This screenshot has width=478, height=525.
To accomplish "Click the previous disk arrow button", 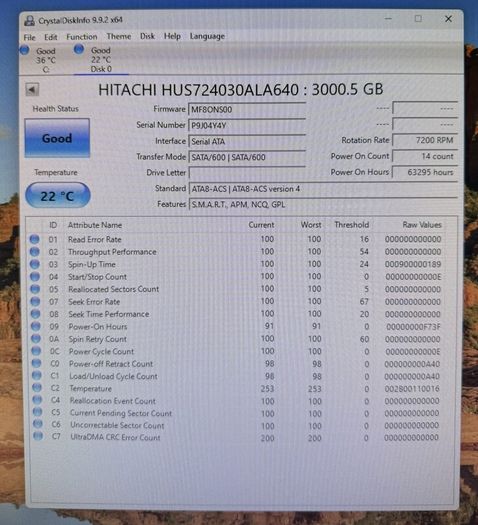I will [32, 90].
